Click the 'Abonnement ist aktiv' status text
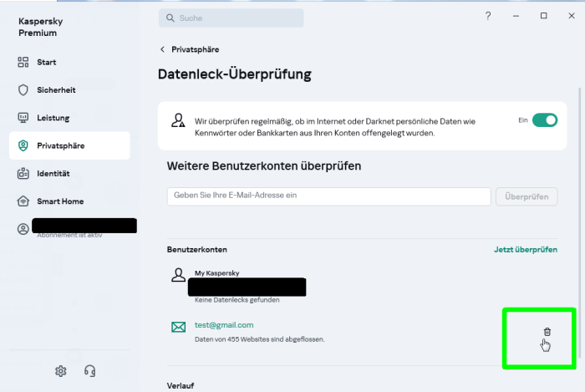Screen dimensions: 585x392 coord(69,236)
